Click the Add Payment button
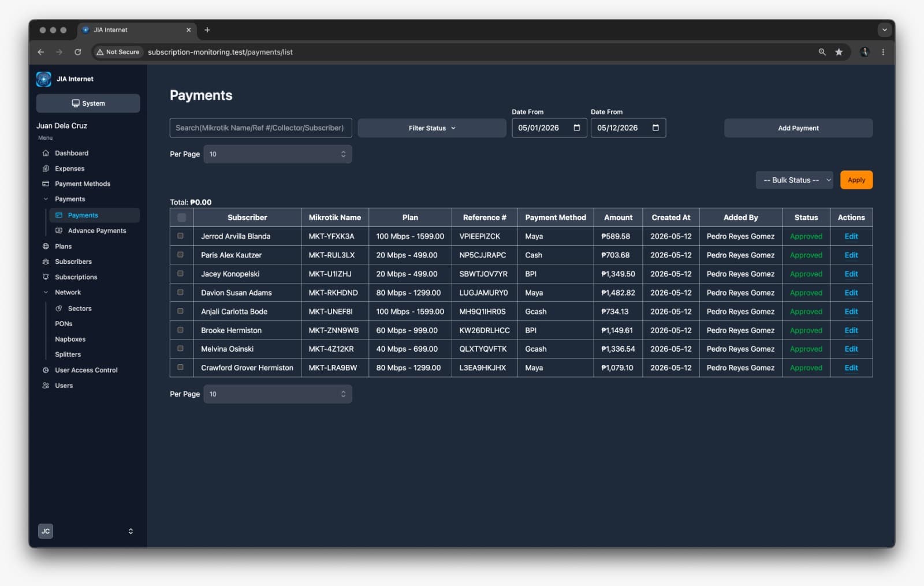Image resolution: width=924 pixels, height=586 pixels. point(798,128)
